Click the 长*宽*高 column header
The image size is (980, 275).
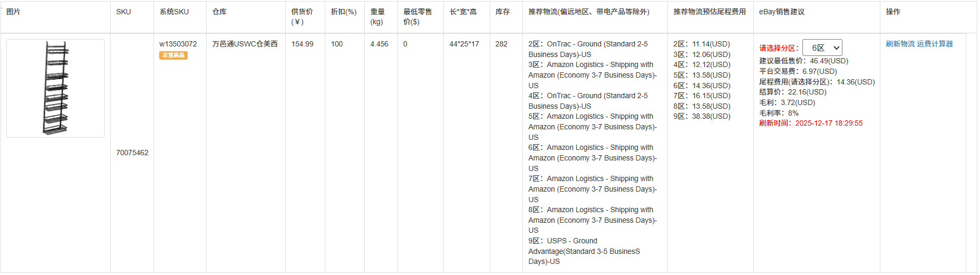tap(463, 12)
